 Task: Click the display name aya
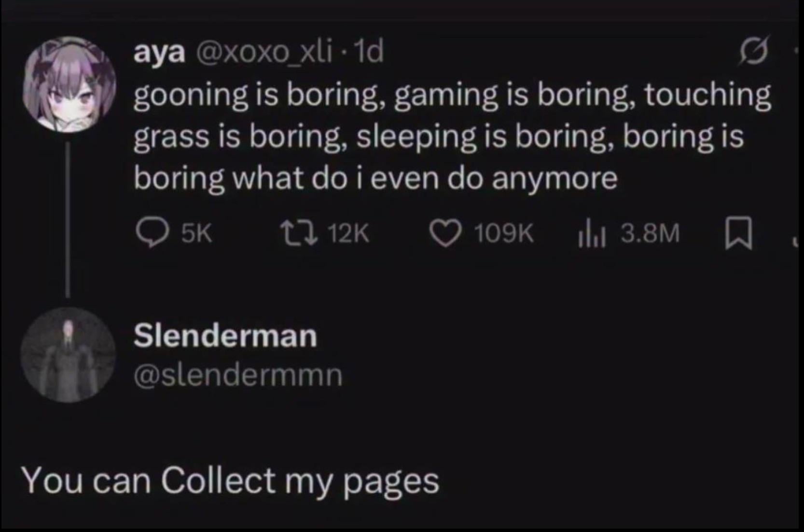[x=159, y=52]
